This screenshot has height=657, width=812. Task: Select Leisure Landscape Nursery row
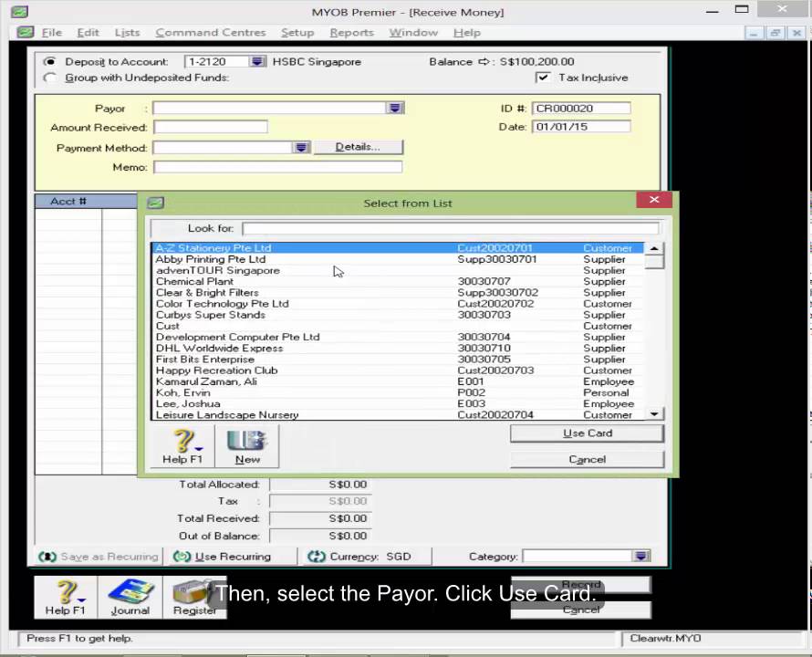[x=398, y=414]
